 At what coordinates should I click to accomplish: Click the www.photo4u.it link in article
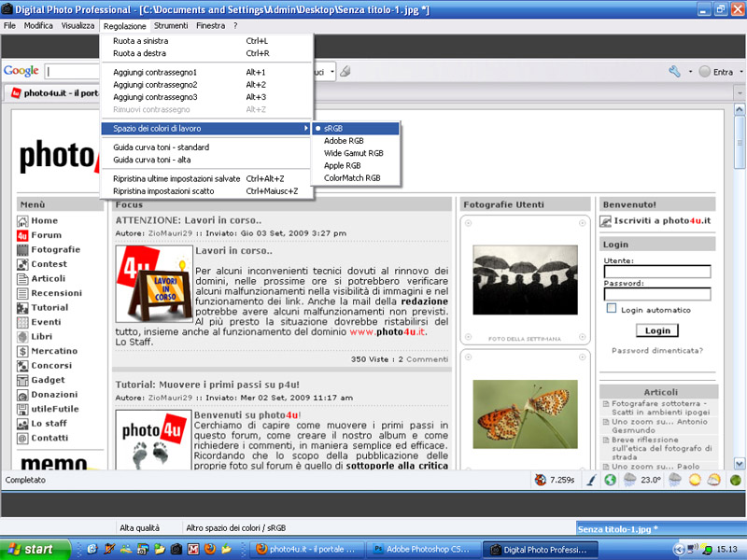coord(387,332)
